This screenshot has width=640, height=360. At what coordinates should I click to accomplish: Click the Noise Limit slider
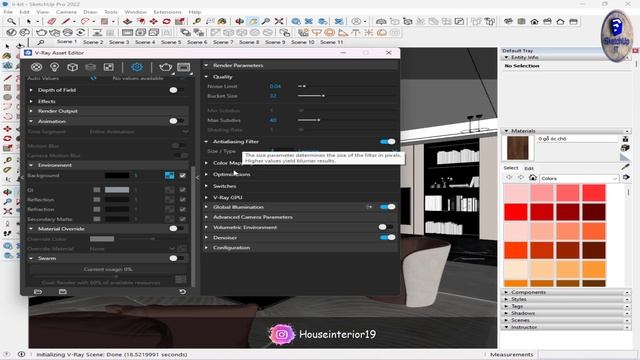pyautogui.click(x=347, y=86)
